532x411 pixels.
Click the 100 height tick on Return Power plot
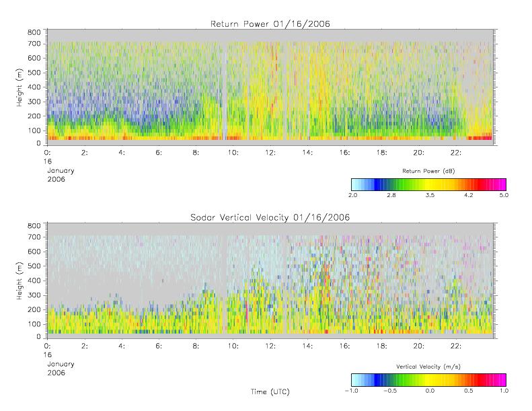[34, 130]
